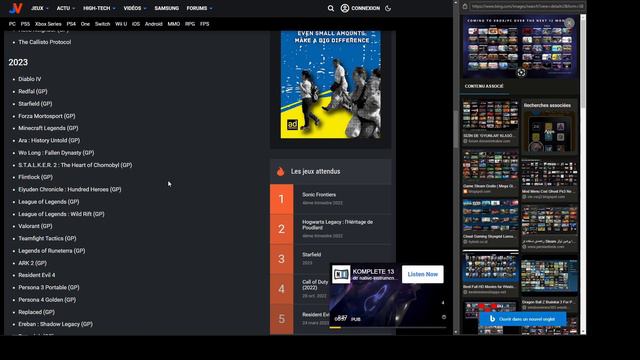Click League of Legends : Wild Rift entry
Viewport: 640px width, 360px height.
(61, 214)
